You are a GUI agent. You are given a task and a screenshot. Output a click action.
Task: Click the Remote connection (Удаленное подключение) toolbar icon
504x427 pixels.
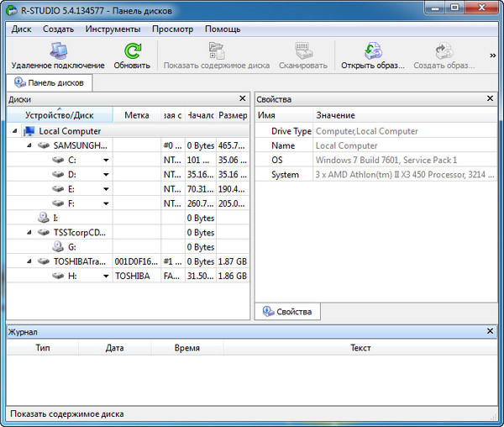[58, 50]
